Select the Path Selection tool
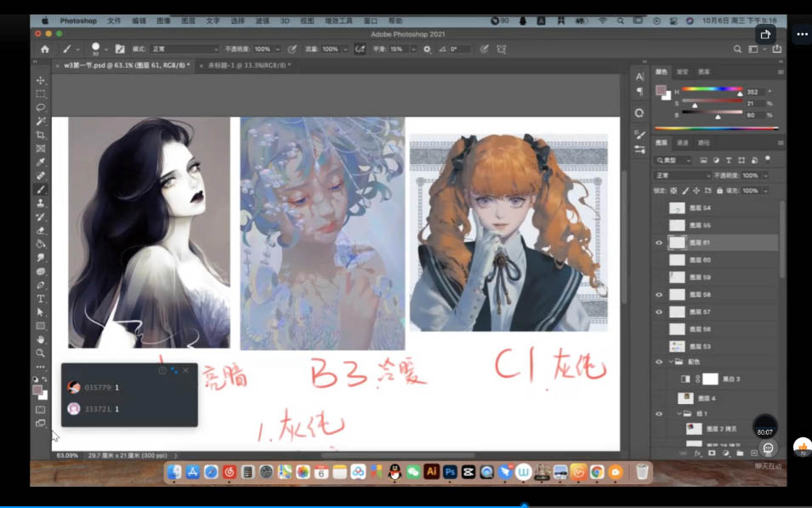This screenshot has width=812, height=508. [x=41, y=312]
